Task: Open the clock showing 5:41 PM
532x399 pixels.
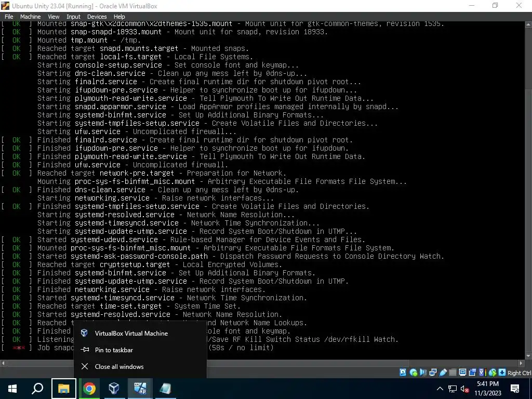Action: coord(487,389)
